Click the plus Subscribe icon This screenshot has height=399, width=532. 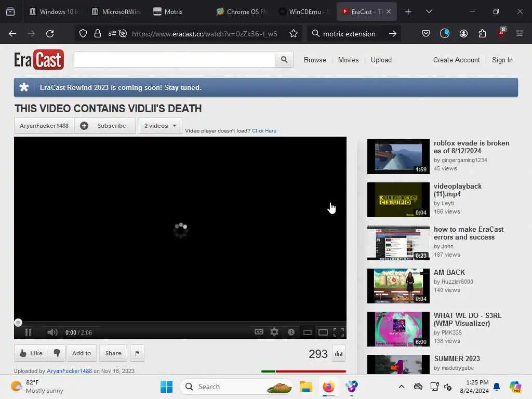84,126
